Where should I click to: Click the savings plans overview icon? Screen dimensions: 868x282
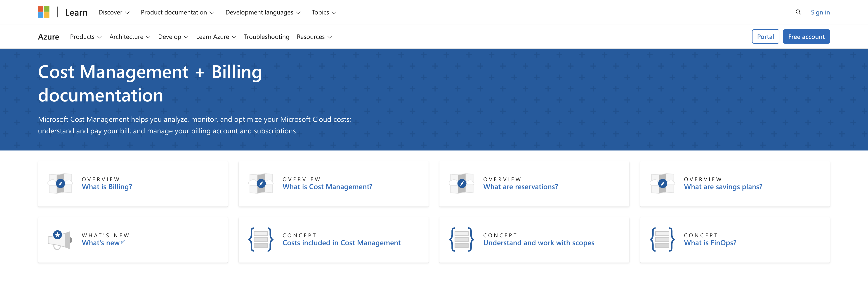[x=662, y=183]
